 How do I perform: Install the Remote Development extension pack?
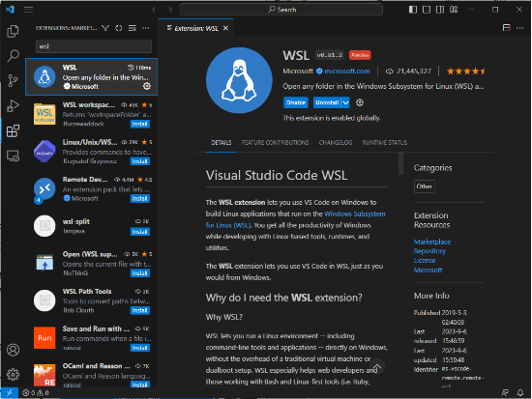tap(140, 198)
